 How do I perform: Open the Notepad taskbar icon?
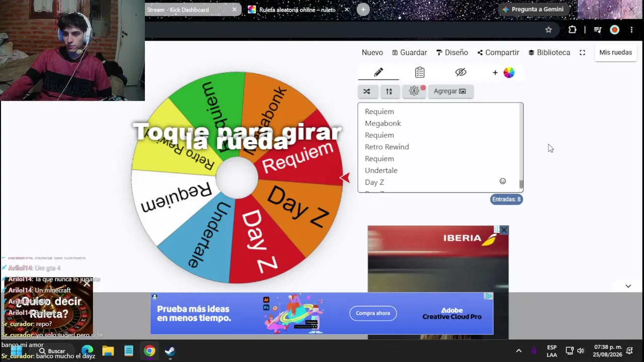click(x=129, y=350)
